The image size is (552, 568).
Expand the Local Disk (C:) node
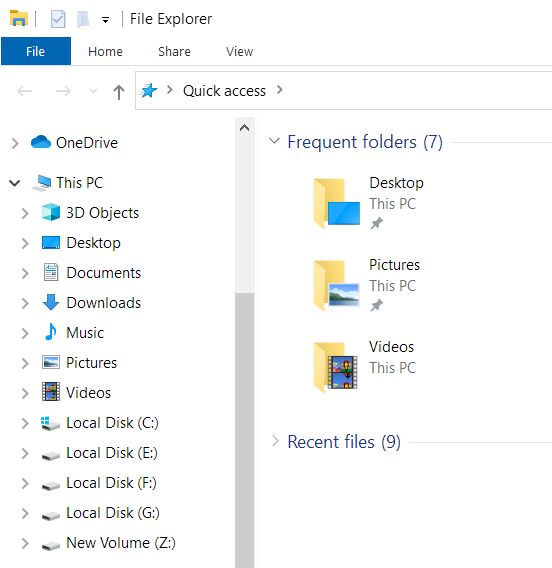[25, 424]
